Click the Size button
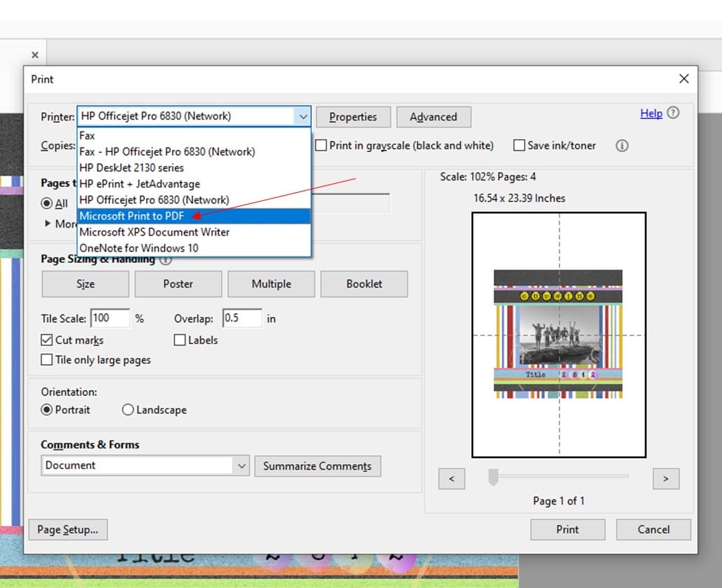The height and width of the screenshot is (588, 722). 85,284
